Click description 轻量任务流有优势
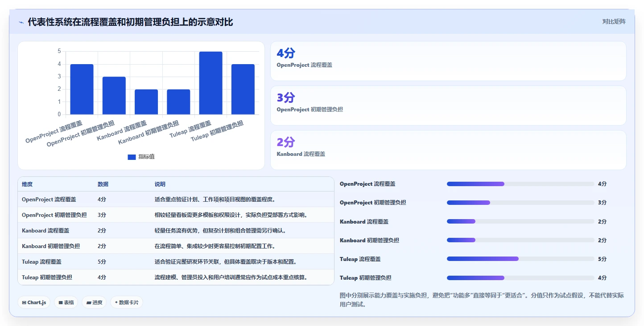The image size is (644, 326). coord(220,231)
